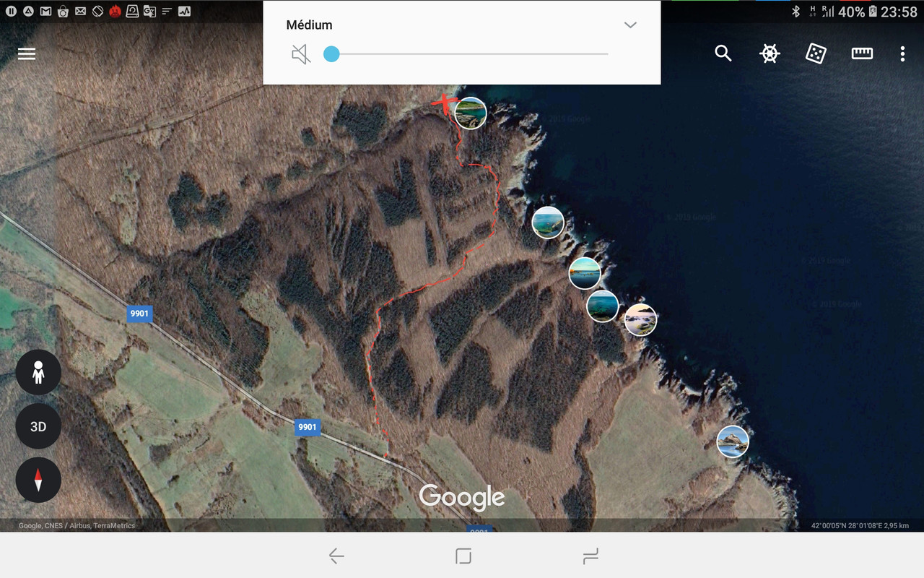Screen dimensions: 924x578
Task: Open the hamburger main menu
Action: 27,54
